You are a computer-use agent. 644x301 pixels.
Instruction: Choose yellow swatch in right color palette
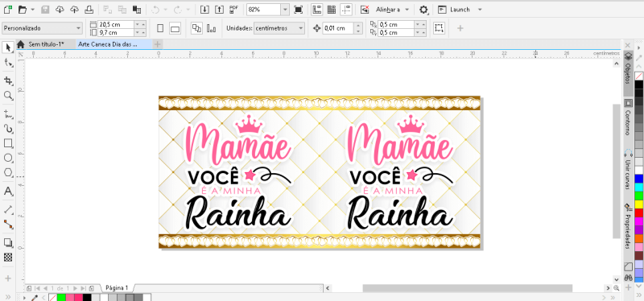(x=638, y=204)
